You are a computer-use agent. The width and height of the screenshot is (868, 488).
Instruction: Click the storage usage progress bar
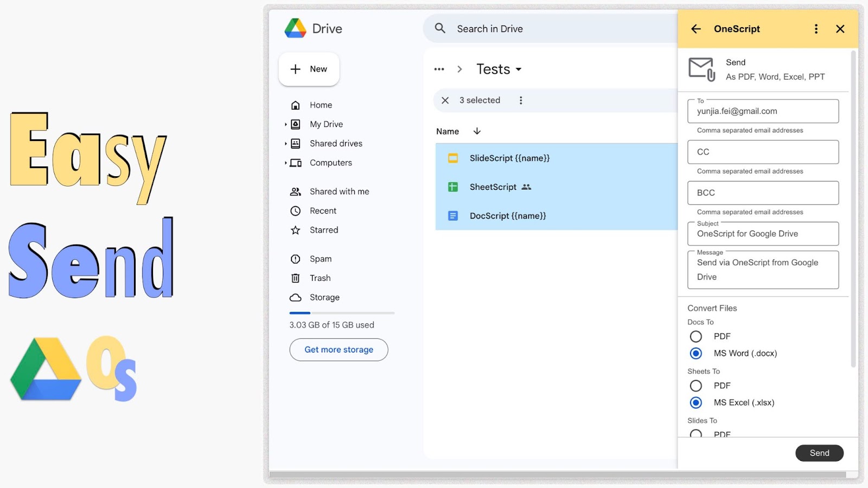342,313
